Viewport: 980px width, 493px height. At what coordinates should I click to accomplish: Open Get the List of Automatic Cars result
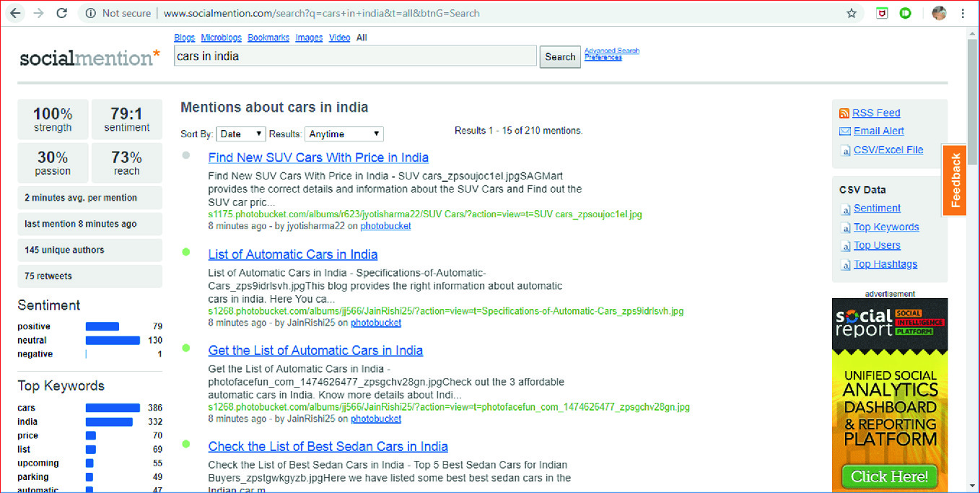tap(315, 350)
